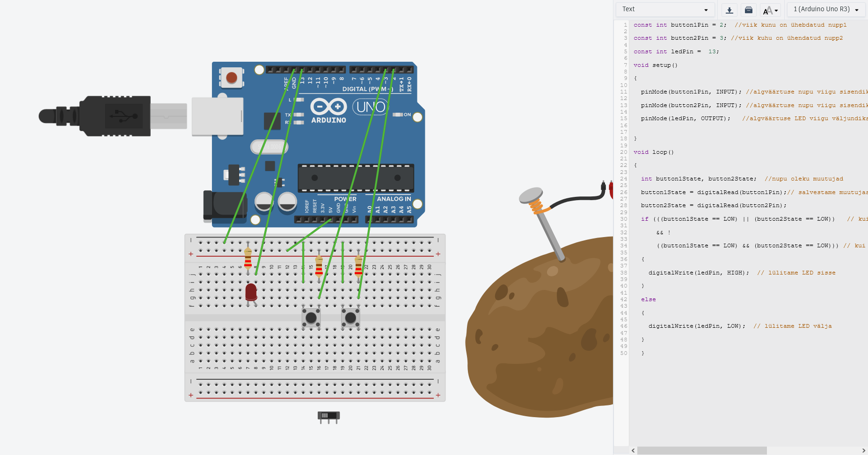Image resolution: width=868 pixels, height=455 pixels.
Task: Click the download code icon
Action: 729,10
